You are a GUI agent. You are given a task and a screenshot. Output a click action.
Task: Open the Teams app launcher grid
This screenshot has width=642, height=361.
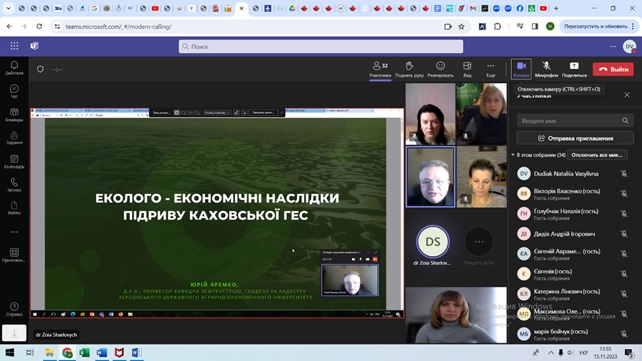tap(14, 46)
